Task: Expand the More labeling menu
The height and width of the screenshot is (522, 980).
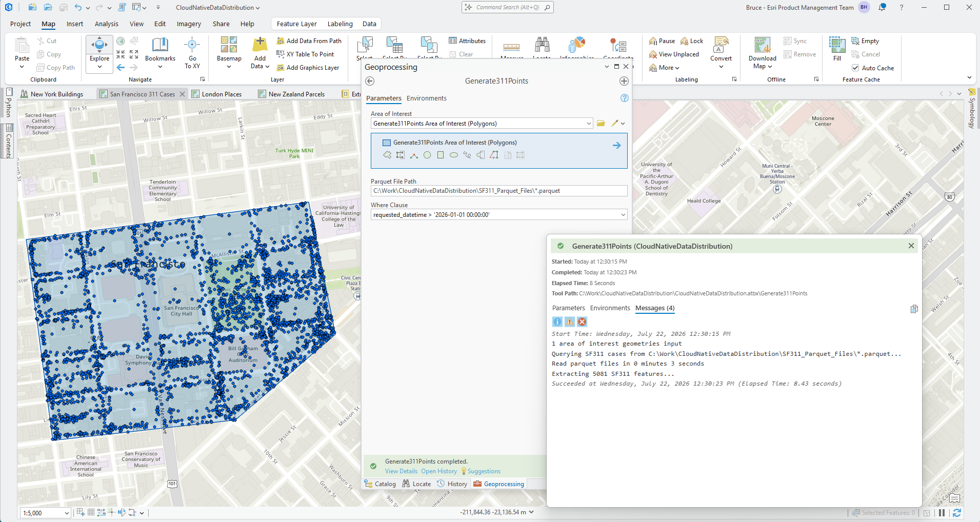Action: pyautogui.click(x=664, y=68)
